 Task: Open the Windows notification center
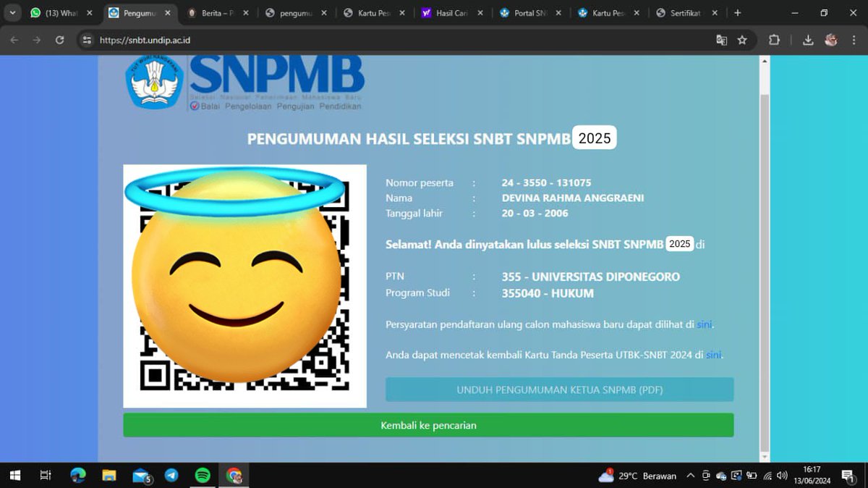click(x=848, y=476)
